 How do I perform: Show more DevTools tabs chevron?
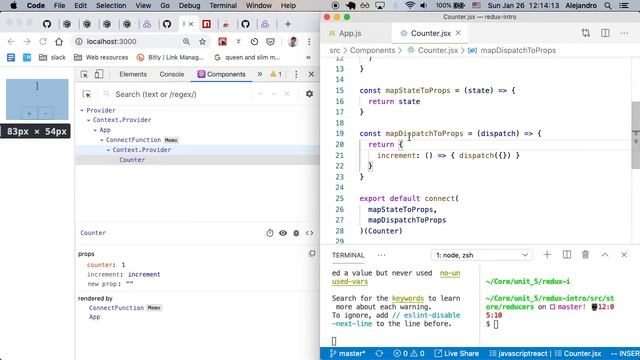tap(260, 74)
